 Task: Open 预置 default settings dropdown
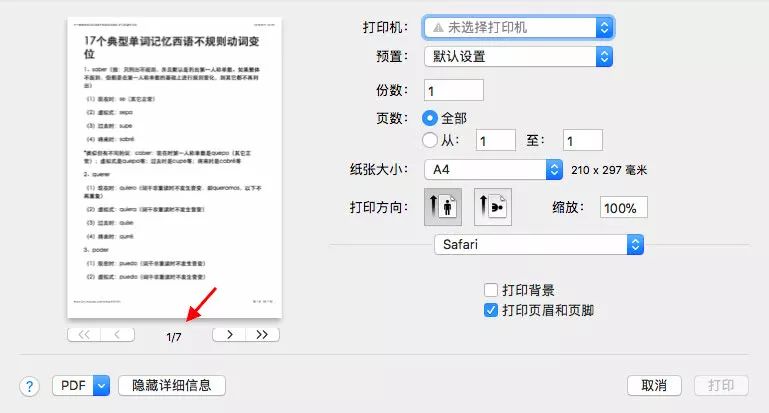[x=518, y=57]
